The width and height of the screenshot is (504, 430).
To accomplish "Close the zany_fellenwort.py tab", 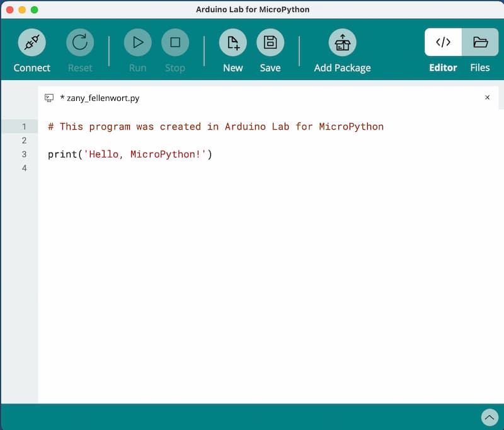I will [x=487, y=98].
